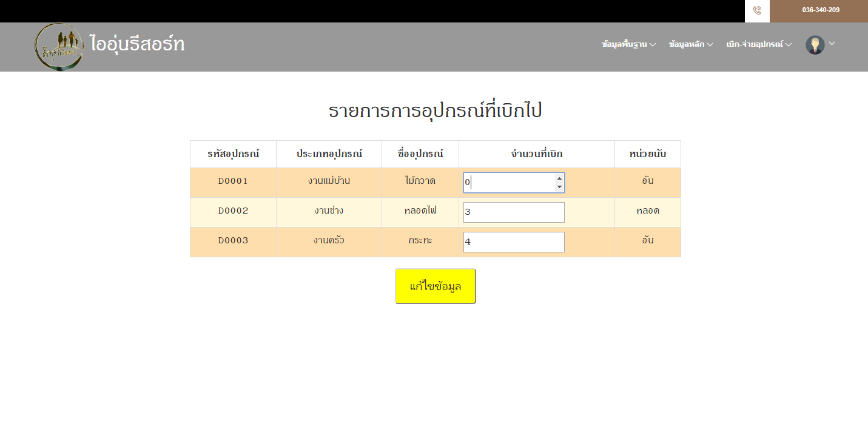Click the จำนวนที่เบิก column header

pos(537,154)
